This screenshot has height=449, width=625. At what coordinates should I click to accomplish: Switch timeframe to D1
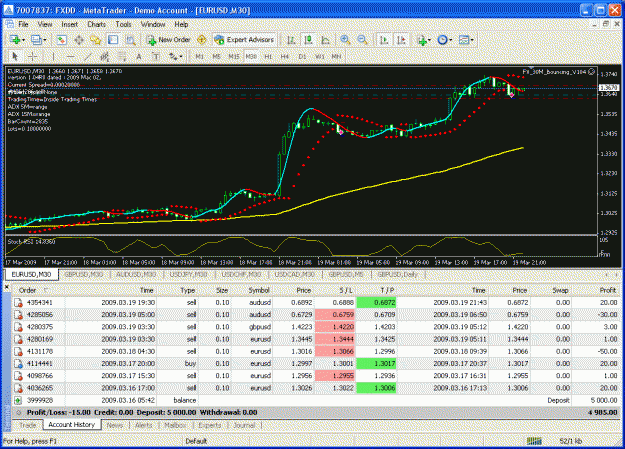[302, 57]
